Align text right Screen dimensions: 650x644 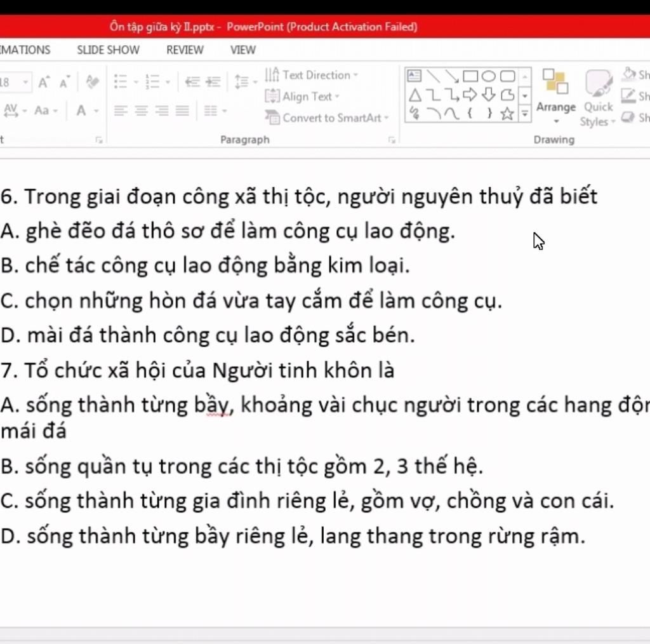(x=162, y=111)
